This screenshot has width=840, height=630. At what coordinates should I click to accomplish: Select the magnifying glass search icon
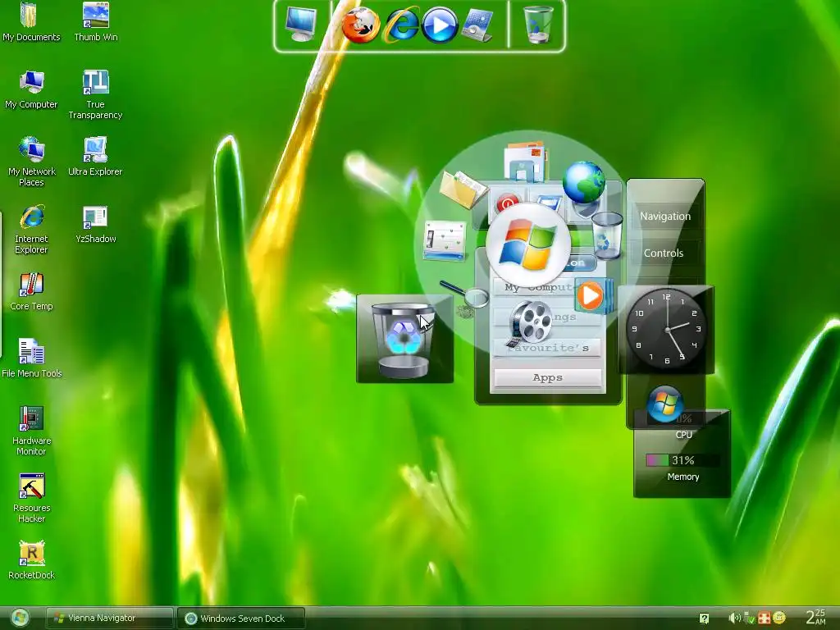click(465, 294)
